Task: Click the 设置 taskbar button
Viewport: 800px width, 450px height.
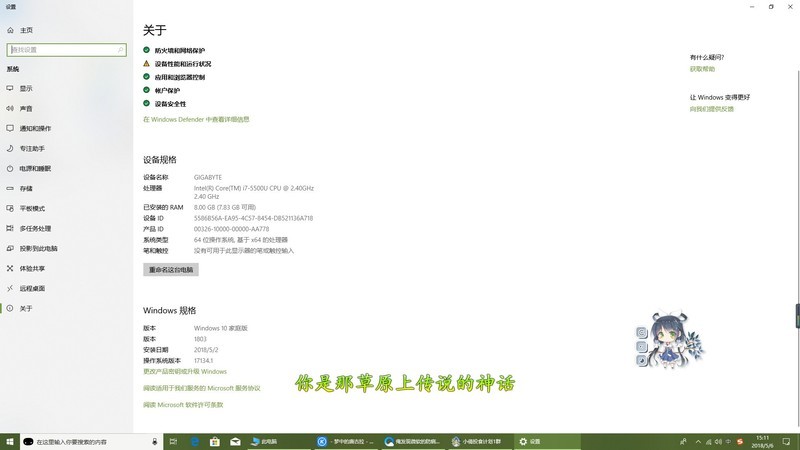Action: click(x=546, y=441)
